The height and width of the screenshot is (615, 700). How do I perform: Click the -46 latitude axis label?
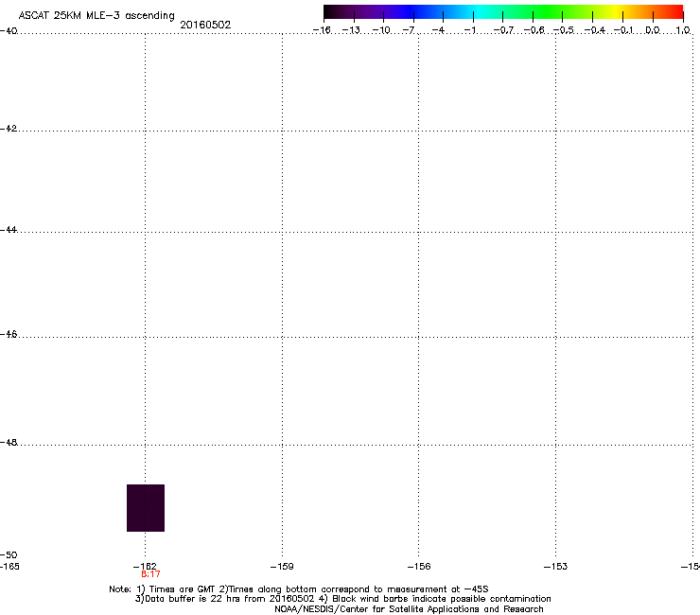[9, 334]
